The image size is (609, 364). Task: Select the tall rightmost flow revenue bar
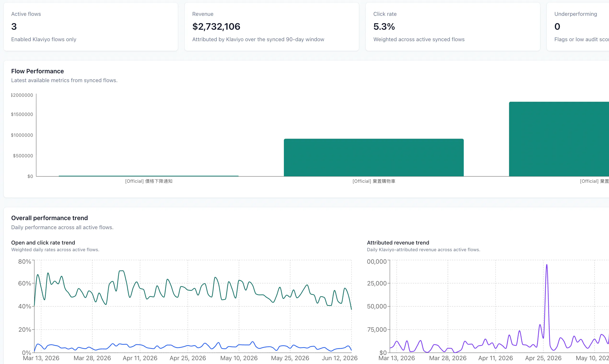[x=559, y=139]
